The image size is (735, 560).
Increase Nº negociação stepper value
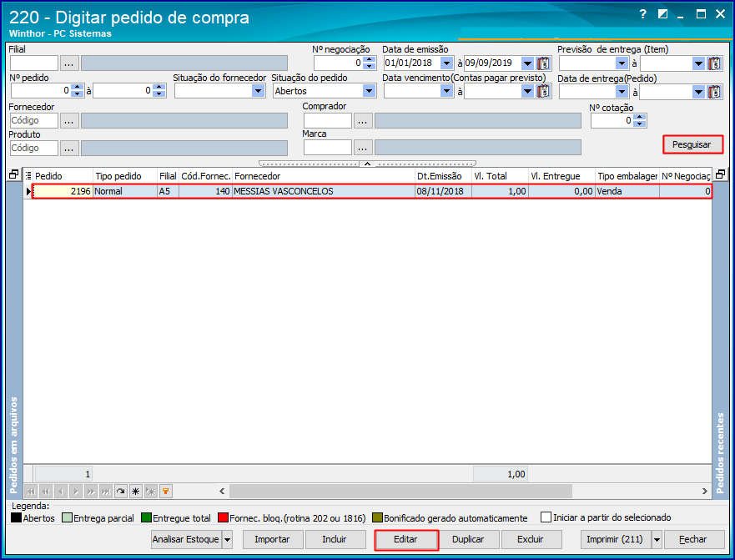tap(370, 59)
